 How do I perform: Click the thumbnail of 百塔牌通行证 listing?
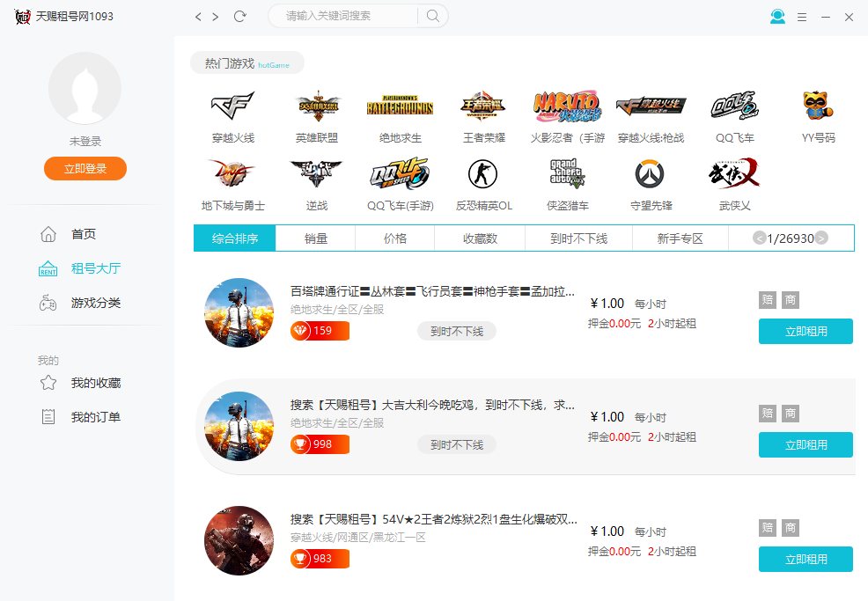pyautogui.click(x=239, y=312)
